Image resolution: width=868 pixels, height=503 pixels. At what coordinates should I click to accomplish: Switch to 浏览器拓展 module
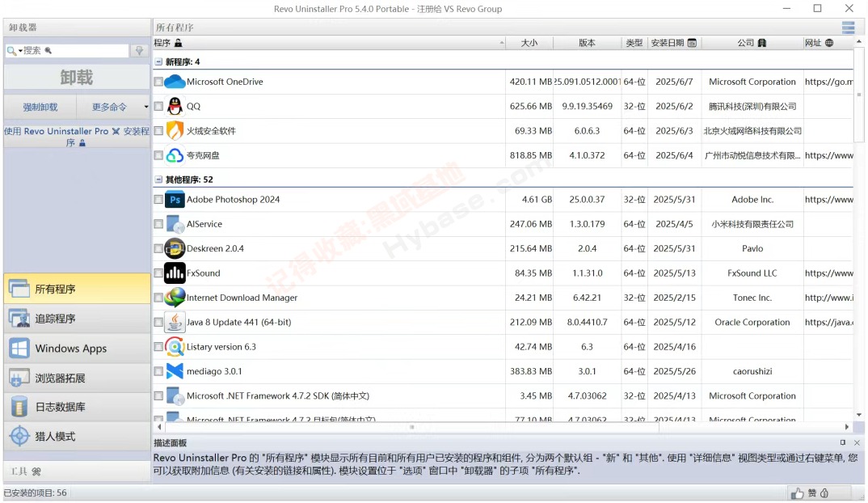tap(77, 378)
